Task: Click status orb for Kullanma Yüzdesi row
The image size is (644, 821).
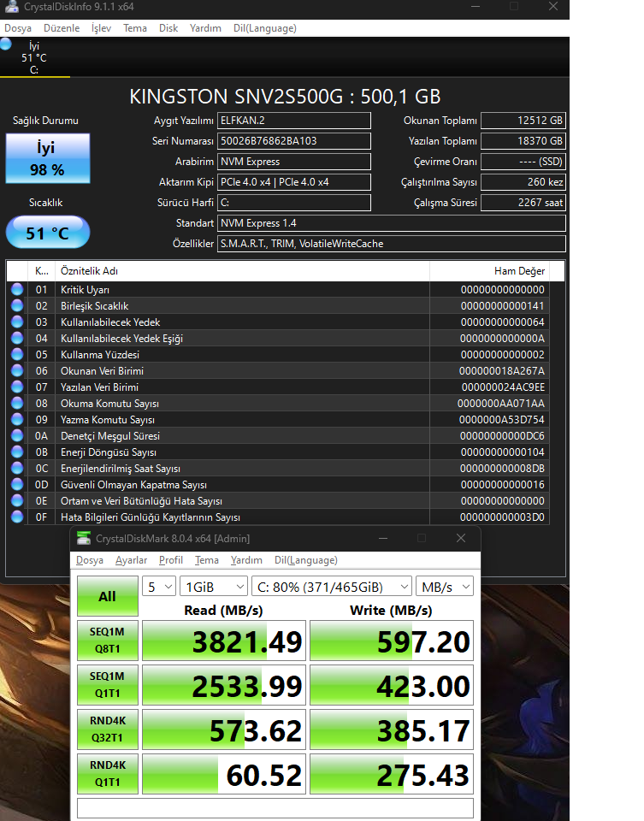Action: pos(17,354)
